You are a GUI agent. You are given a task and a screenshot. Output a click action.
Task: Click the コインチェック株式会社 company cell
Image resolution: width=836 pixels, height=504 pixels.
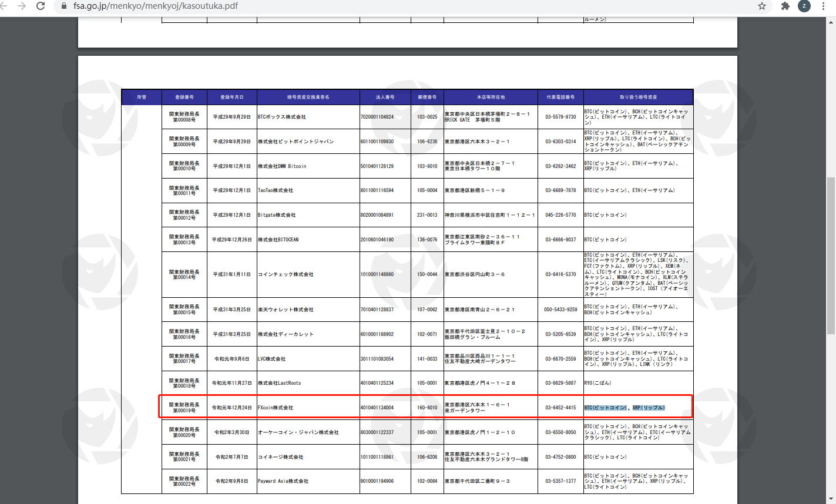(286, 274)
